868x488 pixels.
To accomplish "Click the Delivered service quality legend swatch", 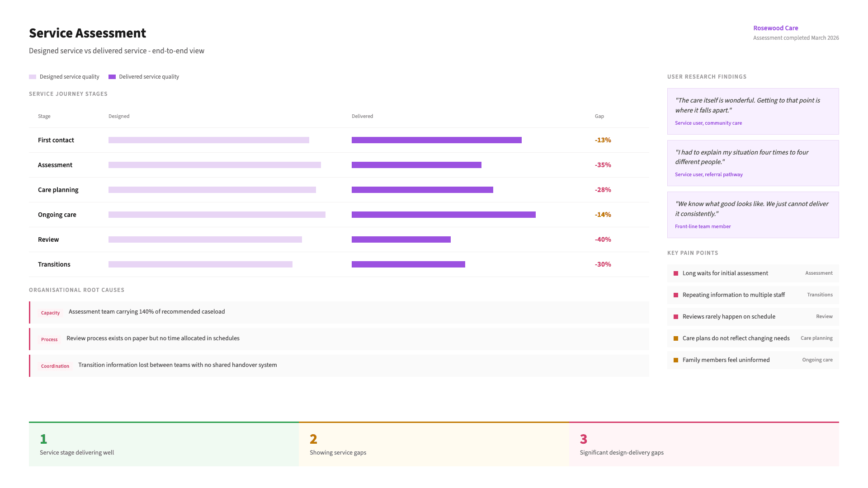I will [x=112, y=77].
